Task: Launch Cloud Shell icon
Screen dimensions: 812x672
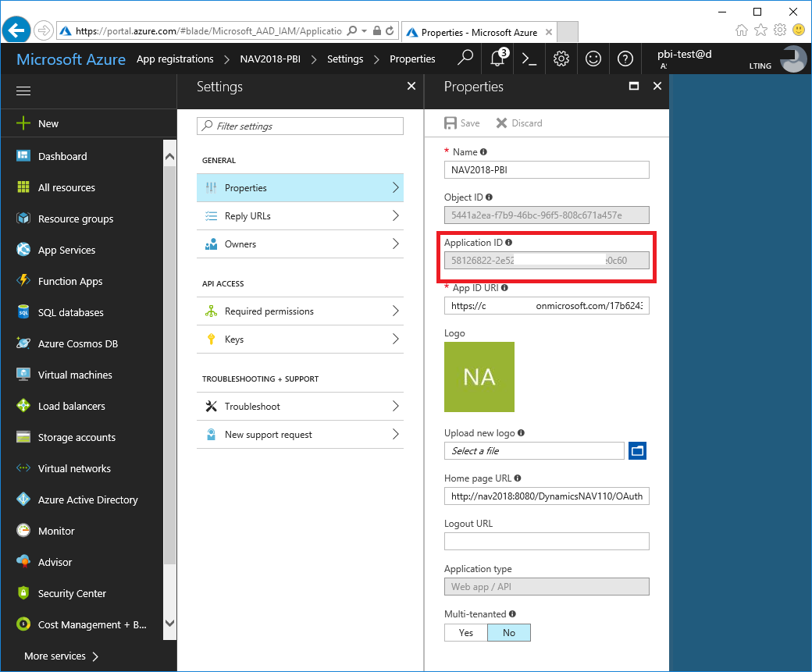Action: 529,59
